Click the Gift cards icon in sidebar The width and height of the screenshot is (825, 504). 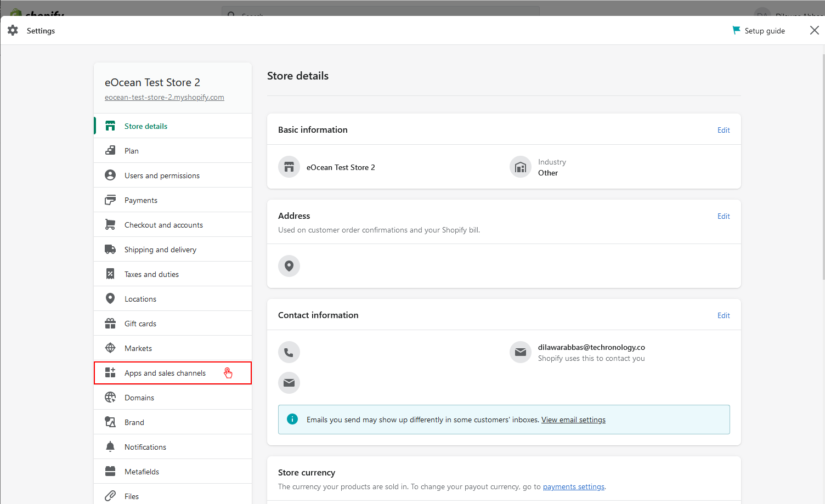pyautogui.click(x=110, y=324)
